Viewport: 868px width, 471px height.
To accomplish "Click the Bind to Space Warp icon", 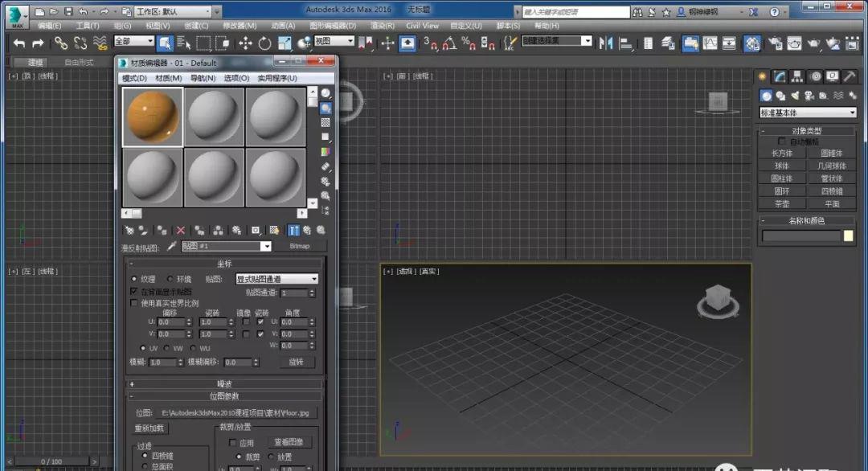I will click(100, 43).
